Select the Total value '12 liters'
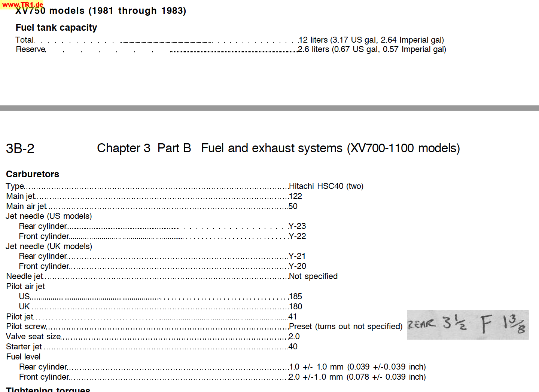The width and height of the screenshot is (539, 392). (x=313, y=40)
